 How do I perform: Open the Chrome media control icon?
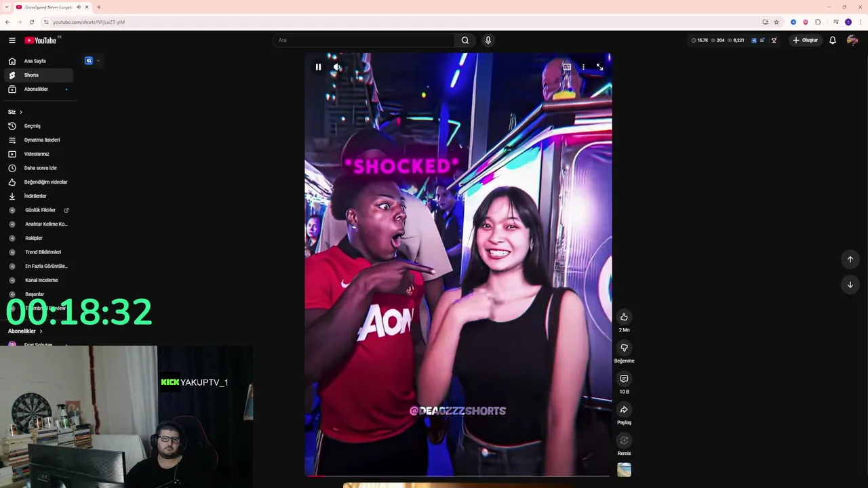pyautogui.click(x=835, y=22)
